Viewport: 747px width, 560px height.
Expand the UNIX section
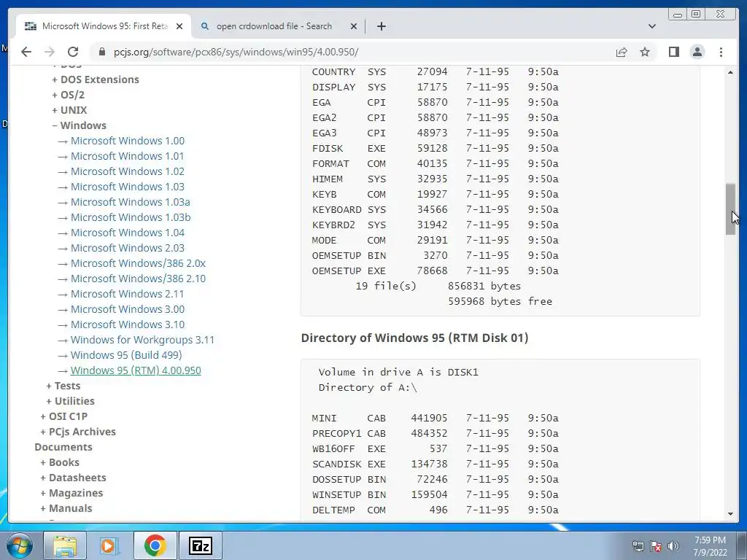tap(69, 110)
